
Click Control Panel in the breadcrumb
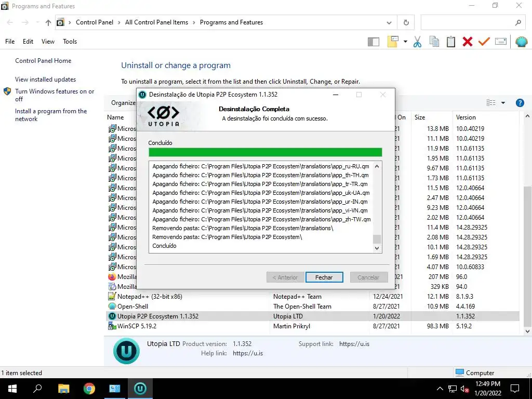click(x=95, y=22)
